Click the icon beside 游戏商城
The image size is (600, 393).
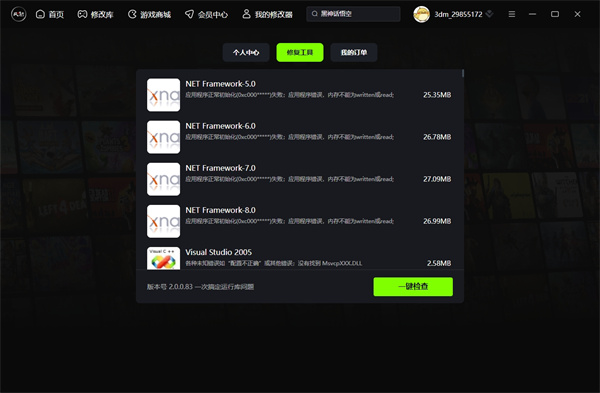click(x=132, y=14)
